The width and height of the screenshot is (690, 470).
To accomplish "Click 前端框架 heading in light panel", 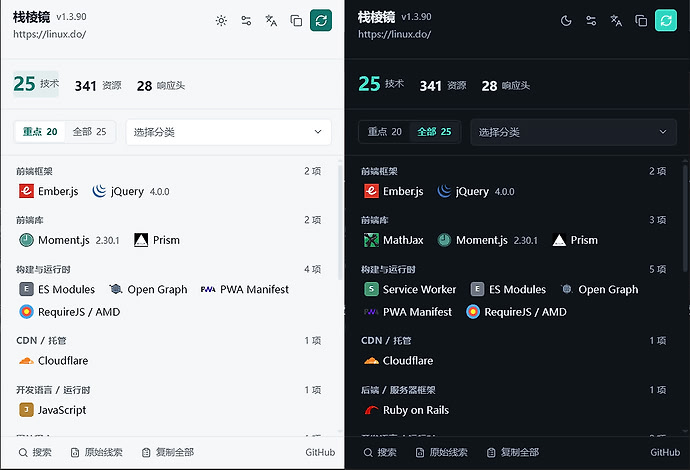I will tap(34, 171).
